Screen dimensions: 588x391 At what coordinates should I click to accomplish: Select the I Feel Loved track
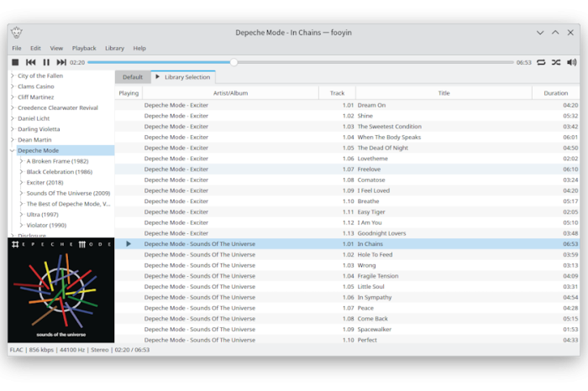click(x=347, y=190)
